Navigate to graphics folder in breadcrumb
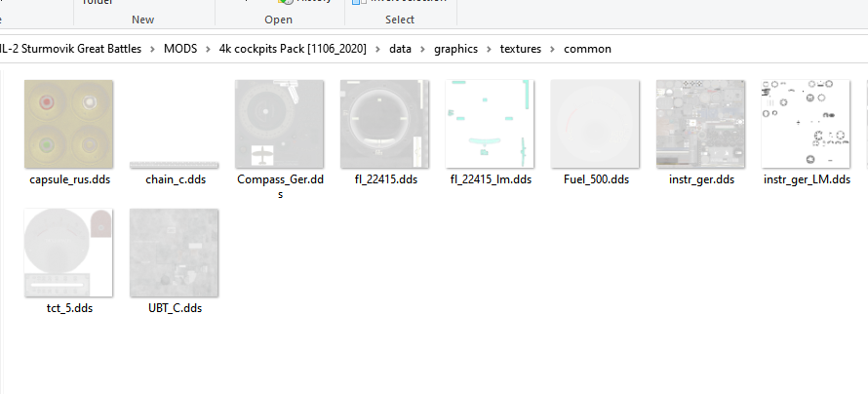 click(x=455, y=49)
